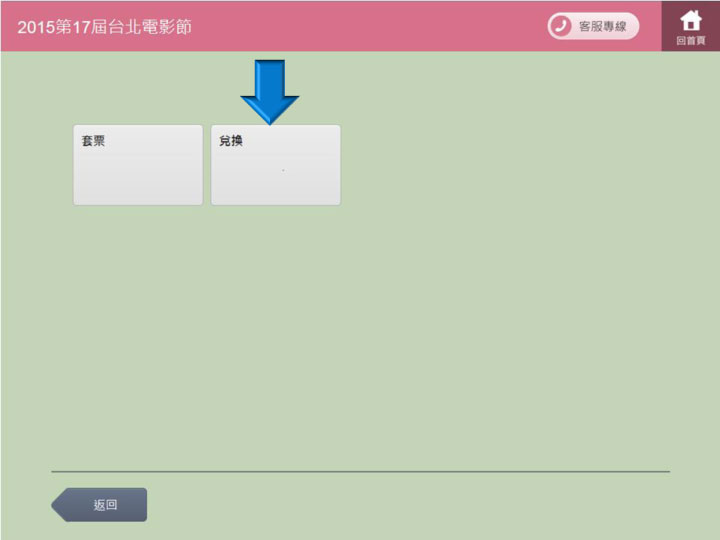Click the horizontal divider line above 返回
Screen dimensions: 720x540
360,471
